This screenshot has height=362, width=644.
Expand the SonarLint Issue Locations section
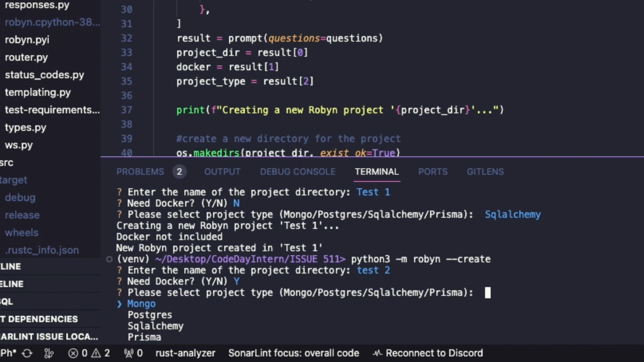tap(49, 336)
